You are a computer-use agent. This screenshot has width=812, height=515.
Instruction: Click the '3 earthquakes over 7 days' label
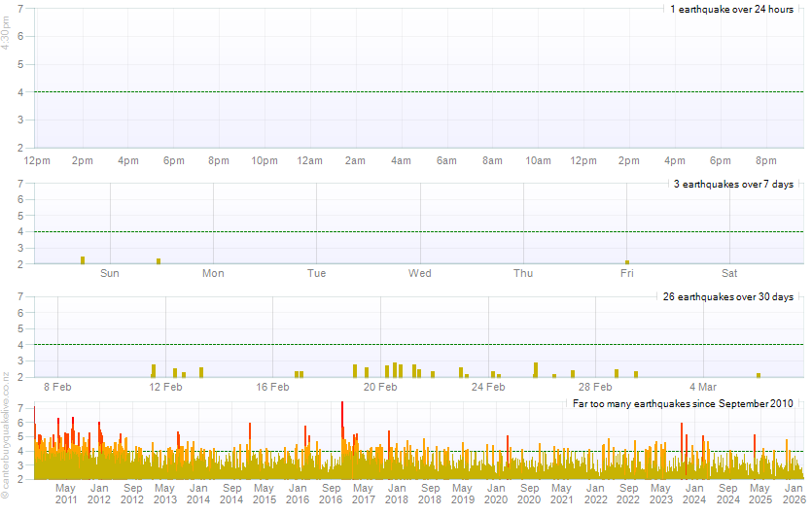click(733, 184)
